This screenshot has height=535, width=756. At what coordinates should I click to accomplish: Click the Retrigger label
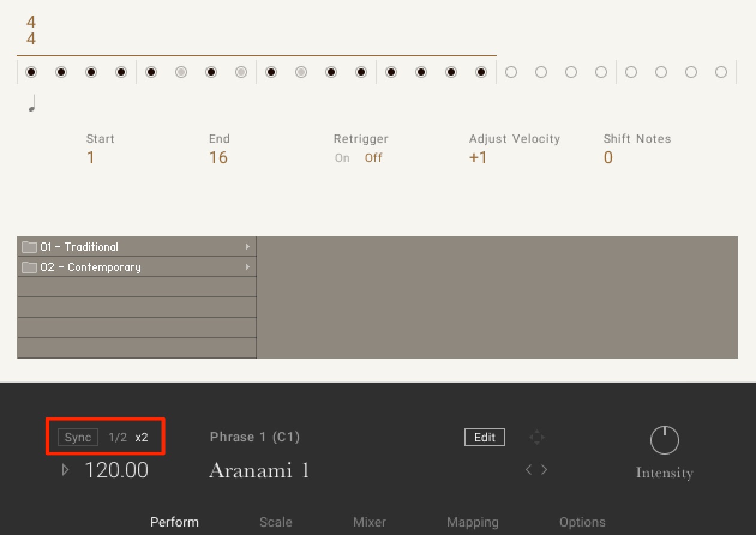click(361, 139)
